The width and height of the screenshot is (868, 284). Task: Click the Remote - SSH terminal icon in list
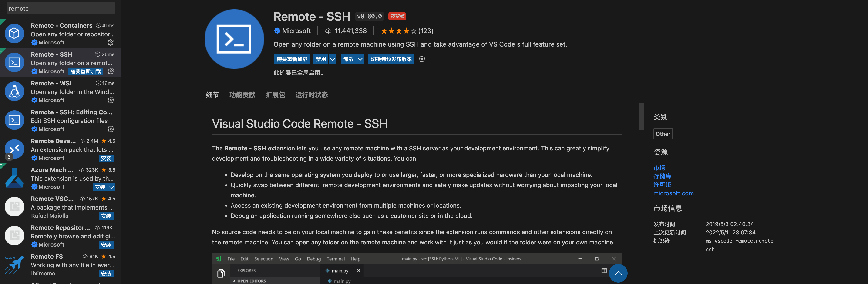tap(14, 62)
